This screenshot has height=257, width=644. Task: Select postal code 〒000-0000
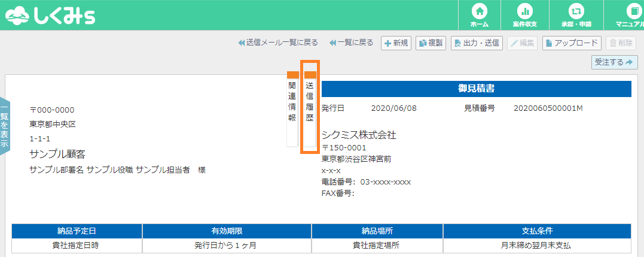[x=52, y=110]
